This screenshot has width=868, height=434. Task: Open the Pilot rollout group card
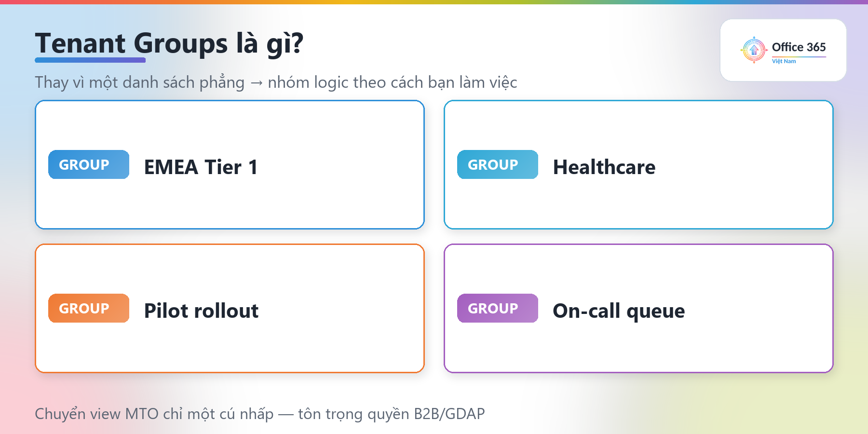pyautogui.click(x=230, y=308)
